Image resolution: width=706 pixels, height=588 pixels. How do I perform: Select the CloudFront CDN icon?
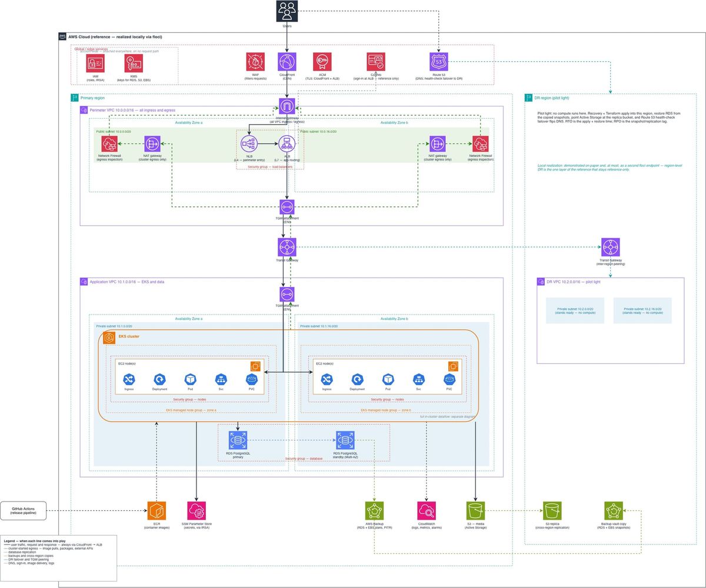[287, 62]
